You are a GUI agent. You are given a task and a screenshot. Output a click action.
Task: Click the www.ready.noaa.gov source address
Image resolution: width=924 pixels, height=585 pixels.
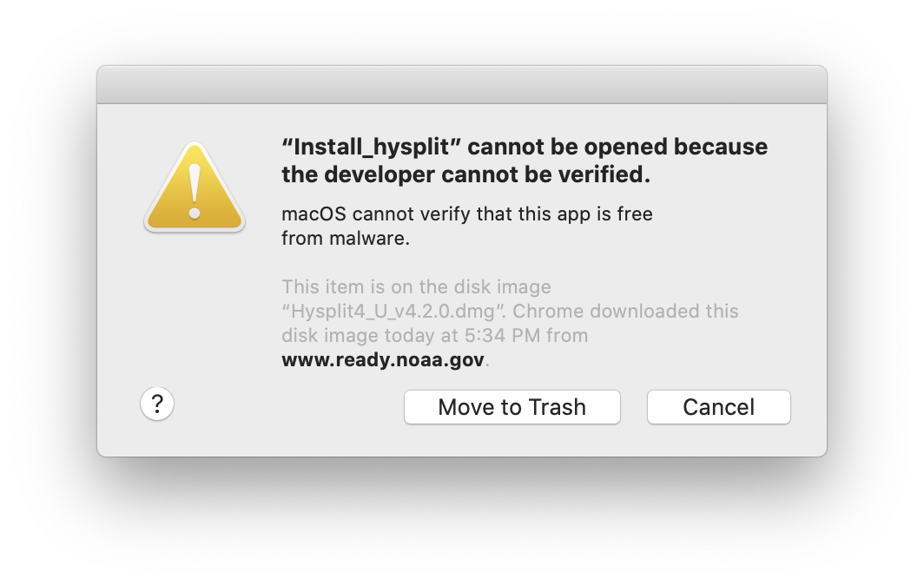click(383, 359)
